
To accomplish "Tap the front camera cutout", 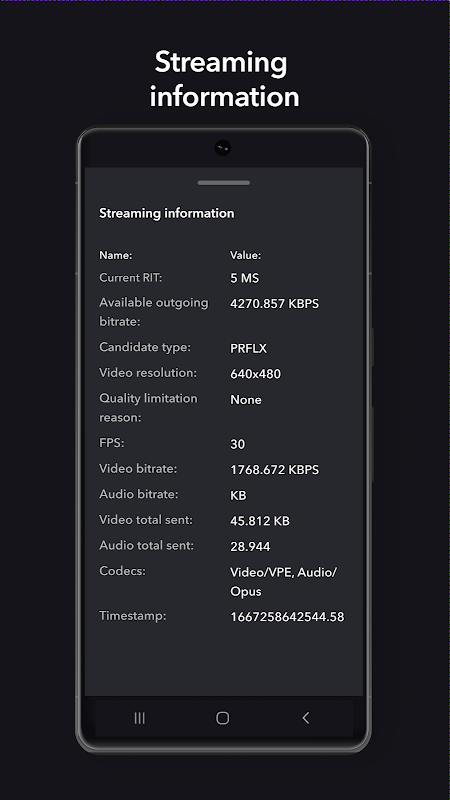I will point(222,148).
